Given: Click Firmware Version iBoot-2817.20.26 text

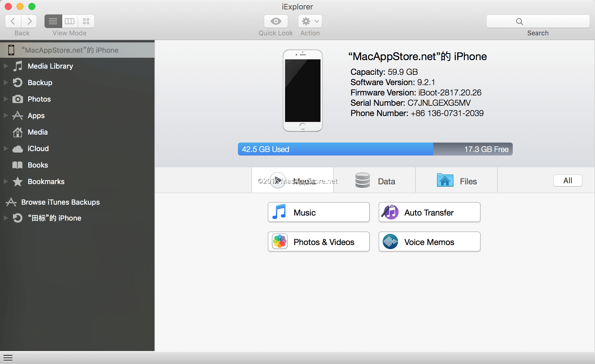Looking at the screenshot, I should [416, 92].
